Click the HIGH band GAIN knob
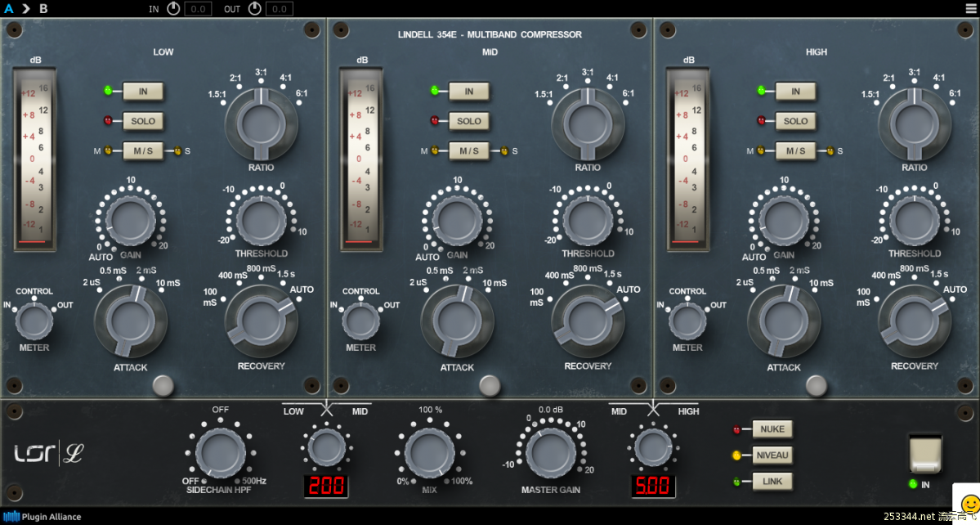 [x=784, y=219]
